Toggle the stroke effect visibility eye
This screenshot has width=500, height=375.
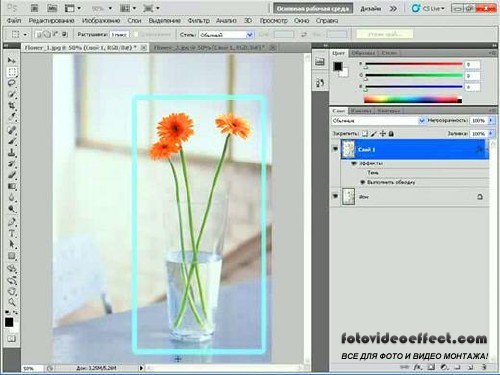363,182
